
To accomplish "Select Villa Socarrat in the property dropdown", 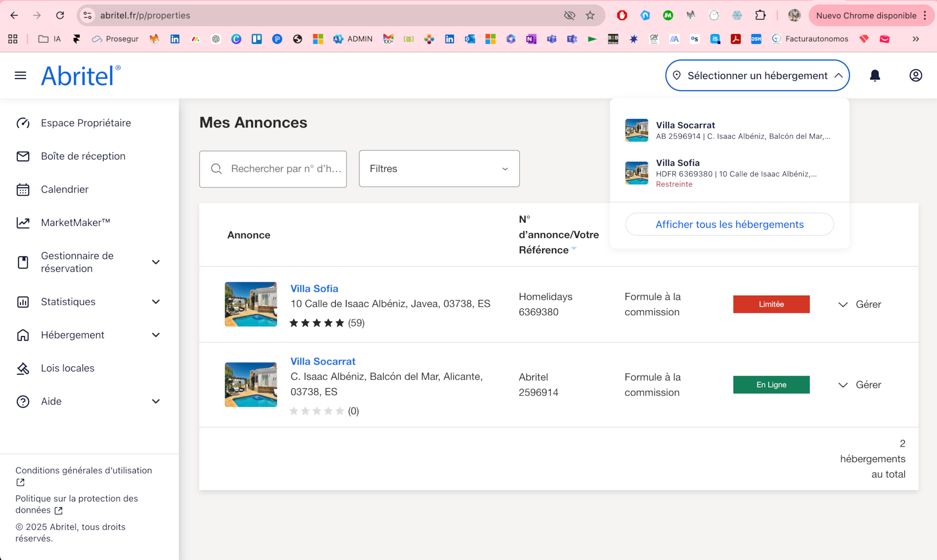I will [729, 131].
